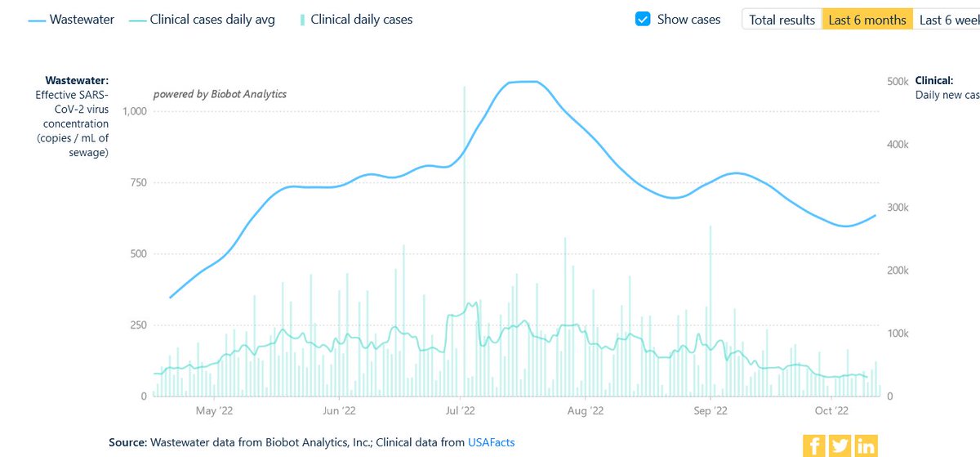This screenshot has height=457, width=980.
Task: Switch to Last 6 weeks range
Action: pyautogui.click(x=947, y=20)
